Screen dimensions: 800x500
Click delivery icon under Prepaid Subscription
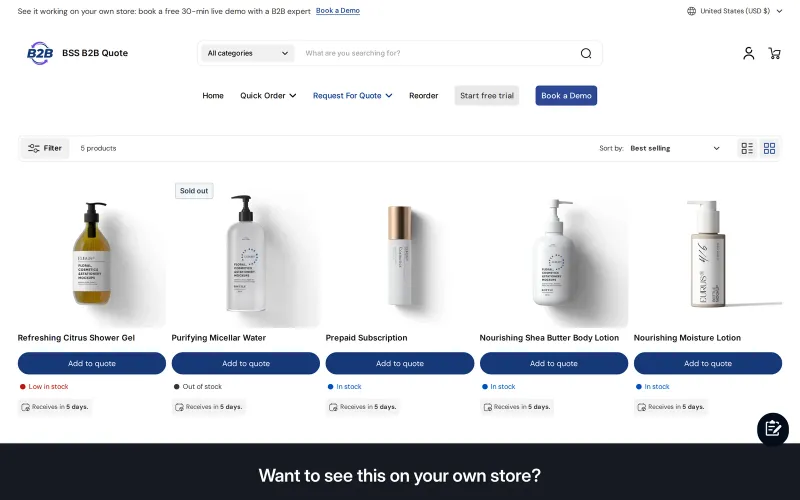333,407
